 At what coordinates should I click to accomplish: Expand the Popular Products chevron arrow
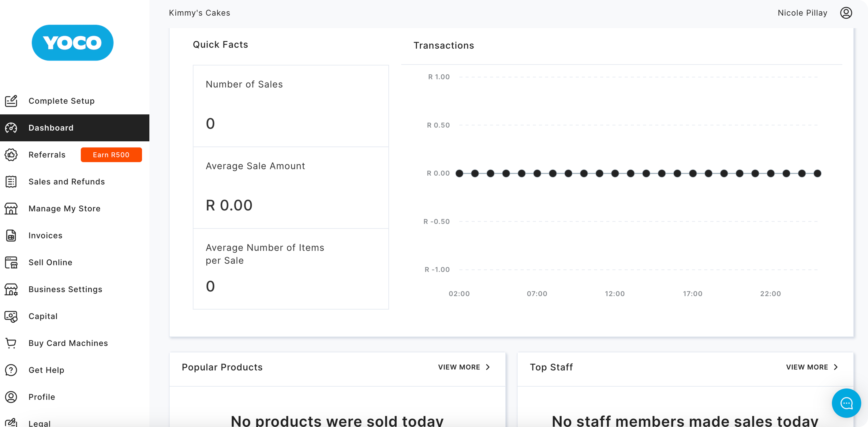488,367
